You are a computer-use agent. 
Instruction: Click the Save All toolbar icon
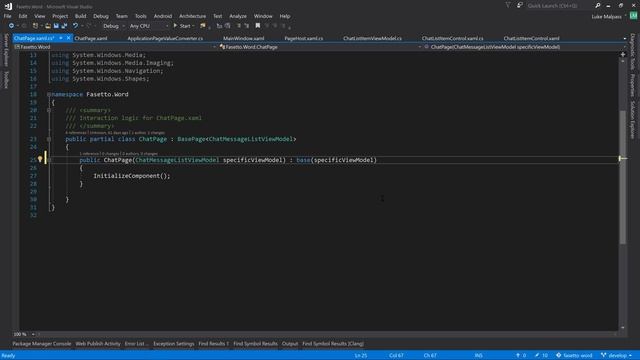click(x=64, y=26)
